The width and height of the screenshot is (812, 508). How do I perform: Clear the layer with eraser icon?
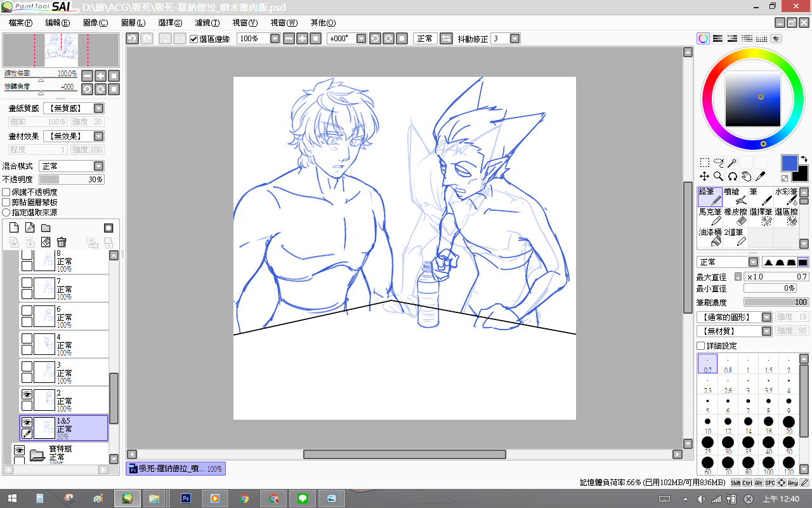(46, 242)
